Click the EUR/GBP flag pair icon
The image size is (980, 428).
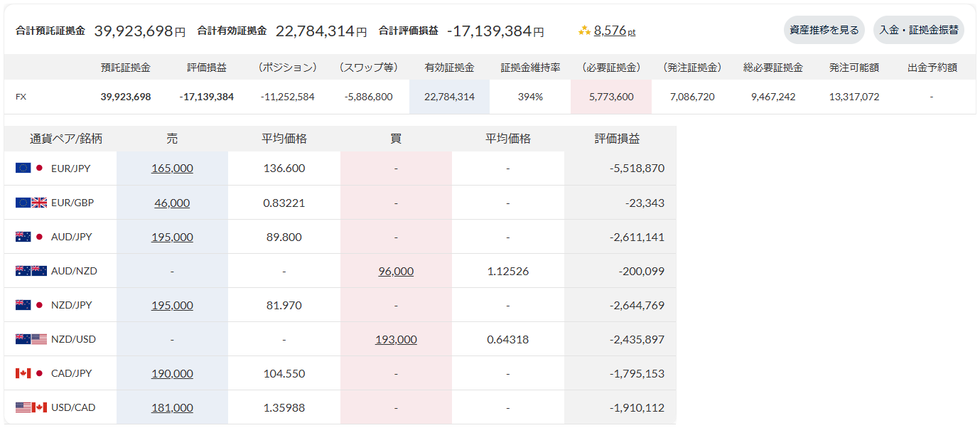pos(31,203)
